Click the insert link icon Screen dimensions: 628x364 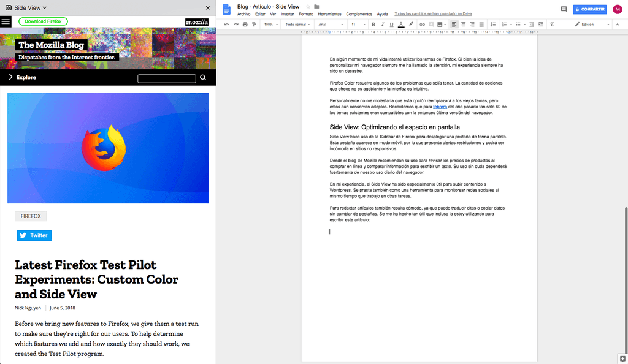pyautogui.click(x=422, y=25)
